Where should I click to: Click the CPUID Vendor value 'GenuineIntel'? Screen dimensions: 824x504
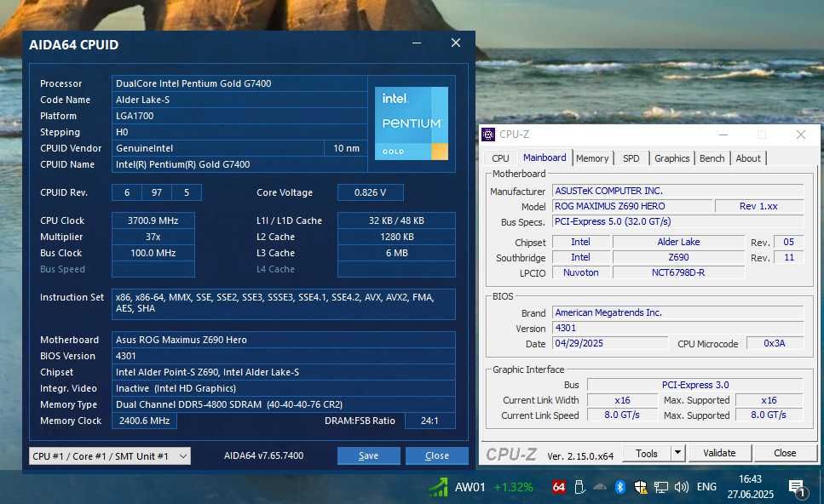(x=217, y=149)
